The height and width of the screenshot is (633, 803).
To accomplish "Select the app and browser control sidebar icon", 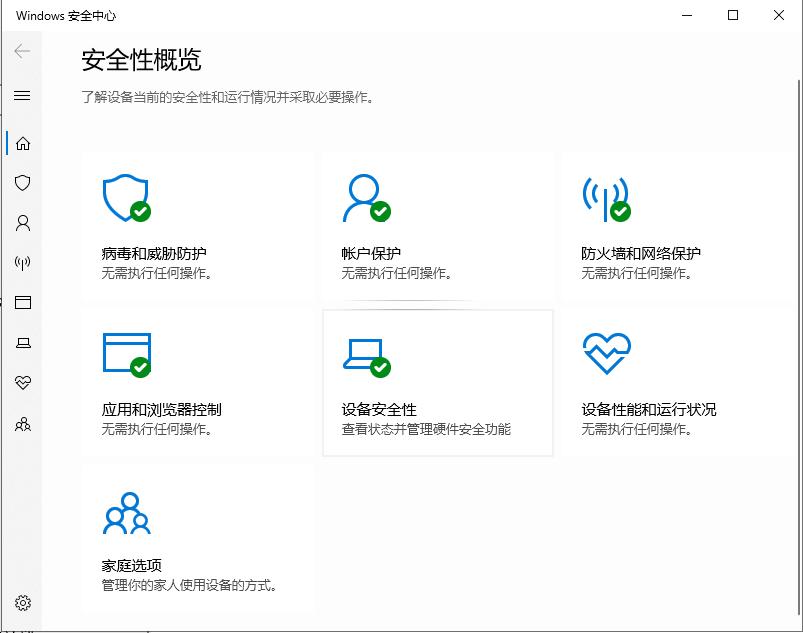I will (22, 302).
